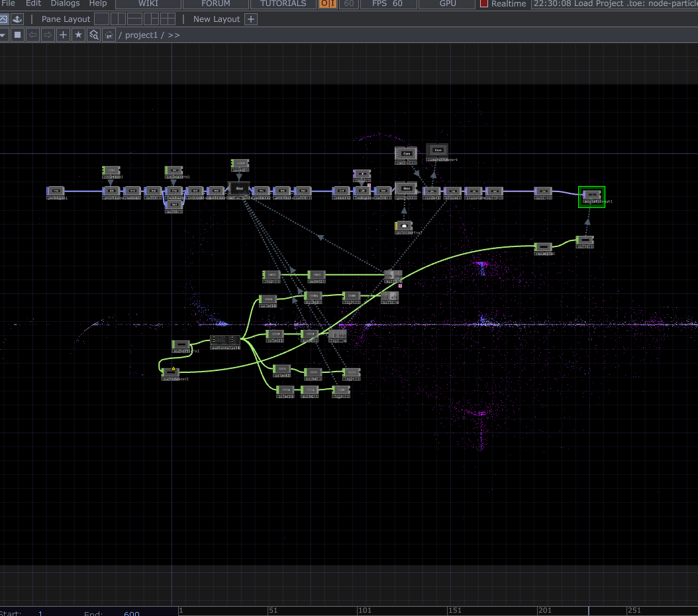The height and width of the screenshot is (616, 698).
Task: Select the leftmost purple node in chain
Action: (x=56, y=191)
